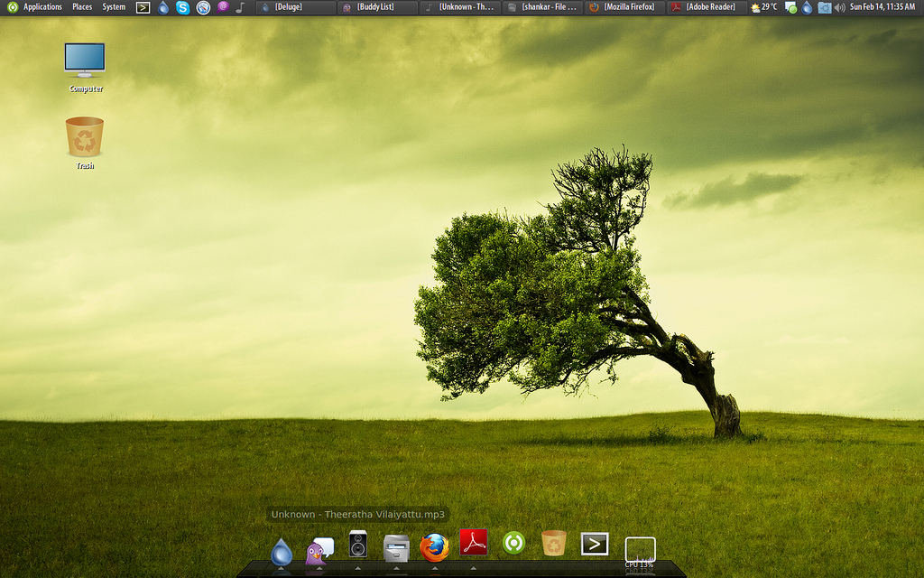Open the clock showing Sun Feb 14, 11:35 AM
This screenshot has height=578, width=924.
click(882, 7)
